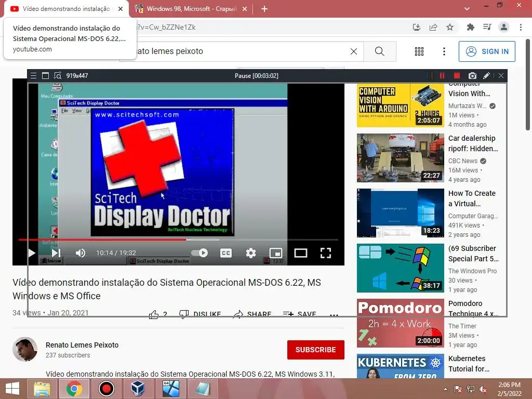Open the 69 Subscriber Special Part 5 video
532x399 pixels.
coord(401,268)
